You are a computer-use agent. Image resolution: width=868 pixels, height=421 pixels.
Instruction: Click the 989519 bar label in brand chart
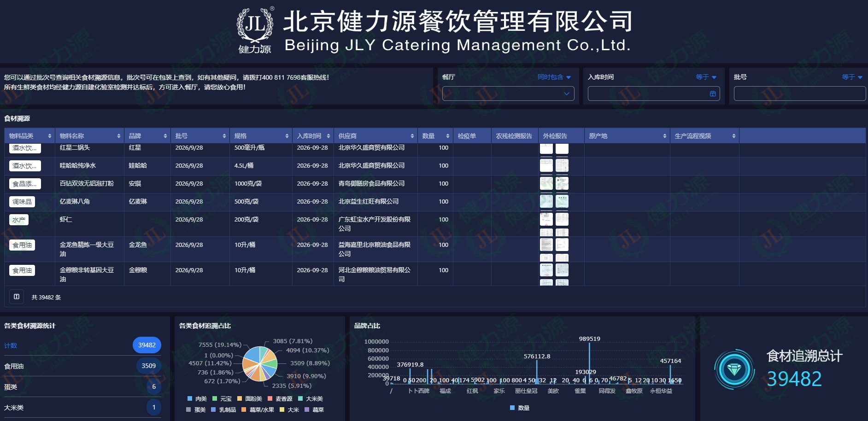pyautogui.click(x=589, y=339)
